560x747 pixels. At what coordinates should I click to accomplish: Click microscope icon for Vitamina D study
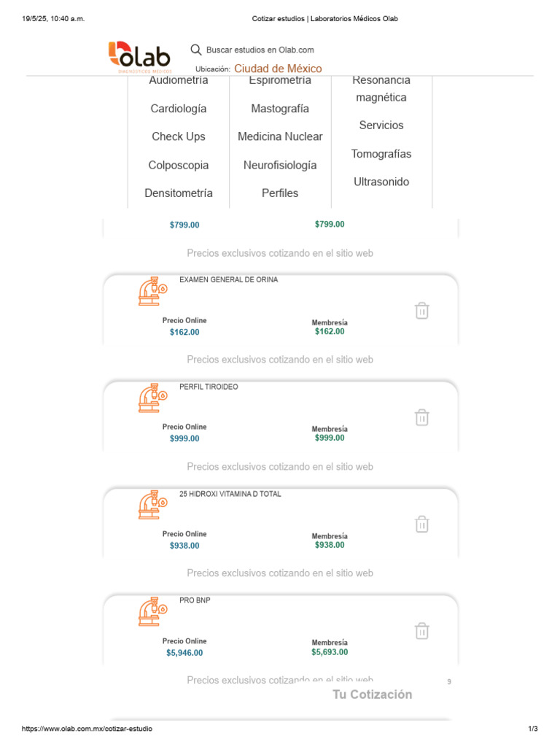pos(153,504)
